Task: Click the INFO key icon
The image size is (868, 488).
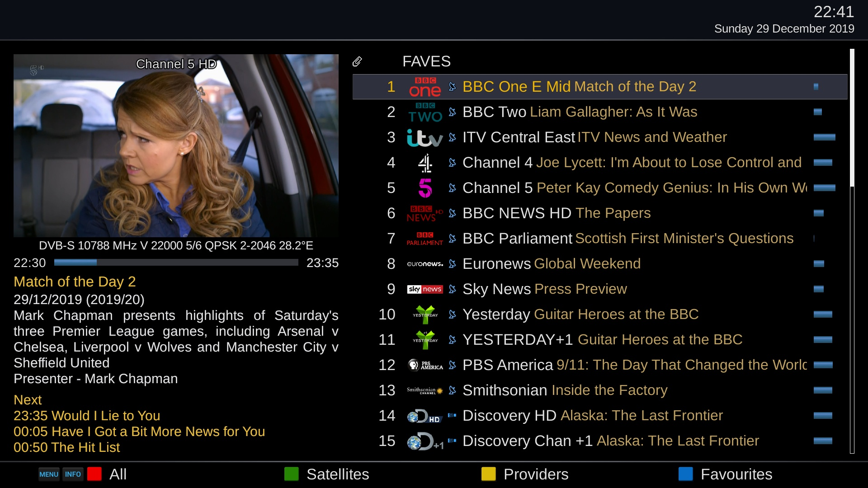Action: (73, 474)
